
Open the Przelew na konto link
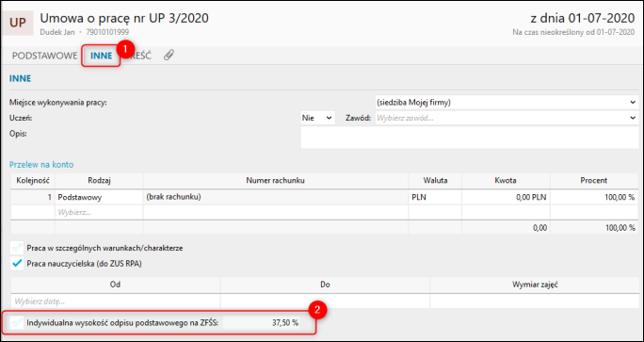41,165
